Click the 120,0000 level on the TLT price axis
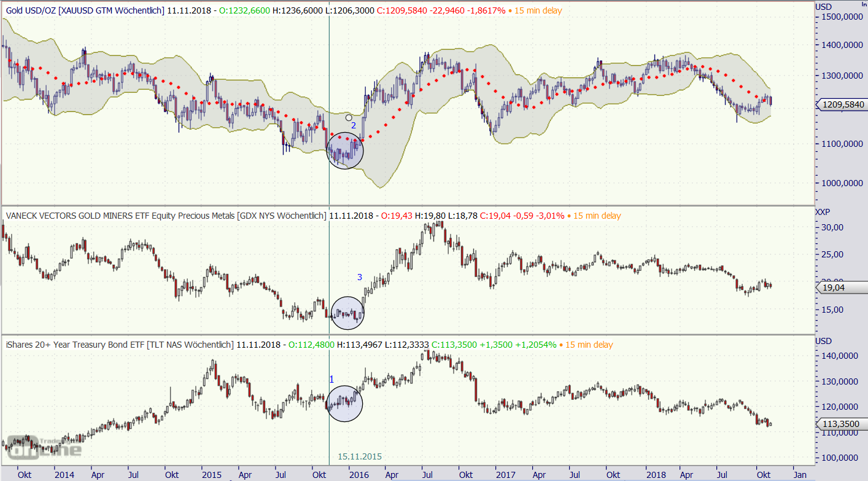 tap(840, 407)
